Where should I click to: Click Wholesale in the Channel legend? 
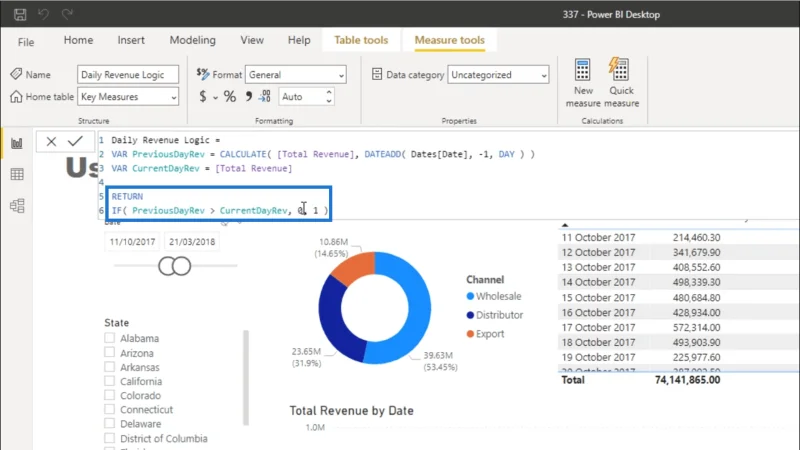point(494,296)
